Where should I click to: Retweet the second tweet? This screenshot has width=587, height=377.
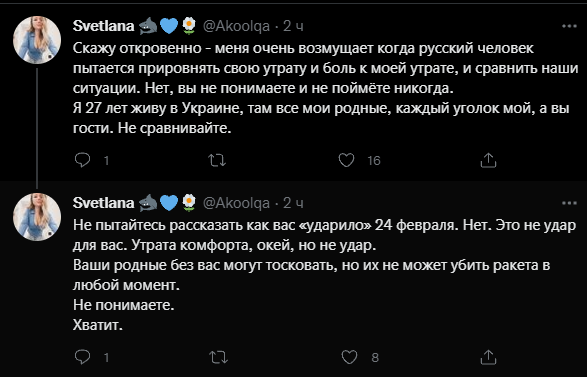tap(218, 357)
